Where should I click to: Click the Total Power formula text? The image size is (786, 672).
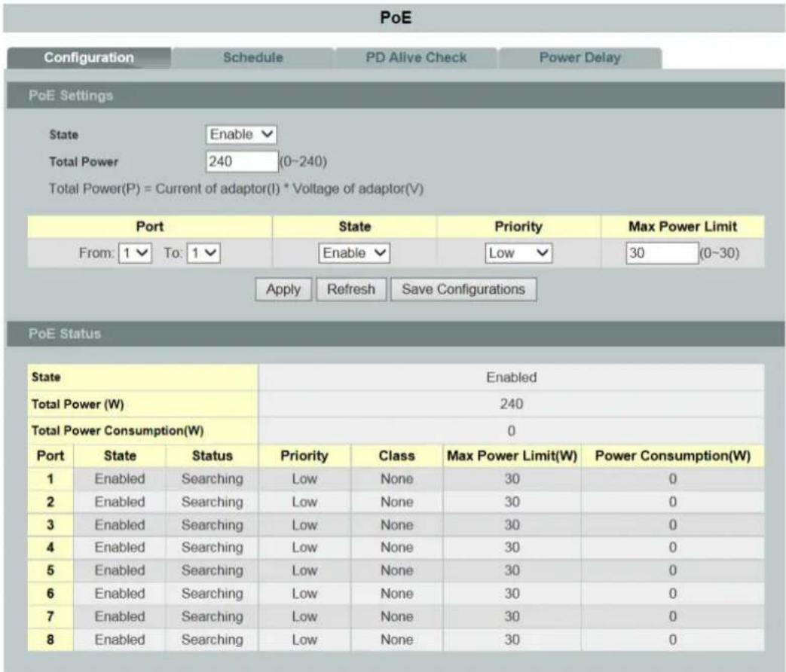click(236, 189)
